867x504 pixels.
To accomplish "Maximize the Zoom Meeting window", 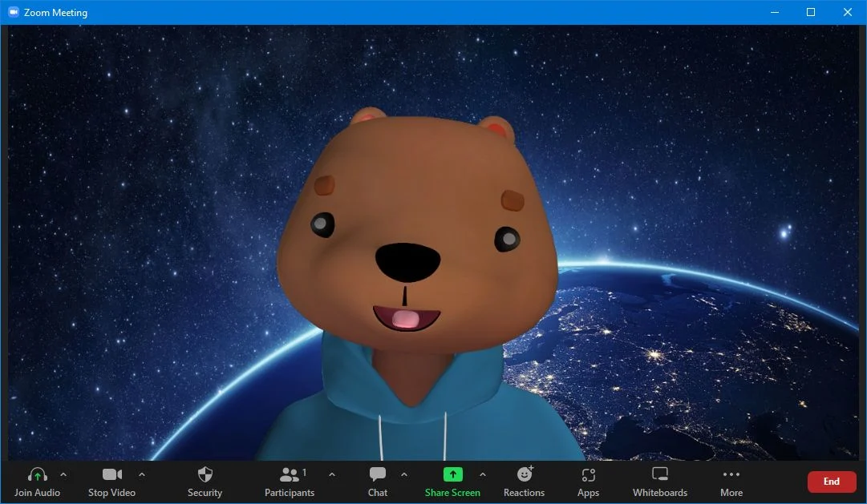I will coord(811,12).
